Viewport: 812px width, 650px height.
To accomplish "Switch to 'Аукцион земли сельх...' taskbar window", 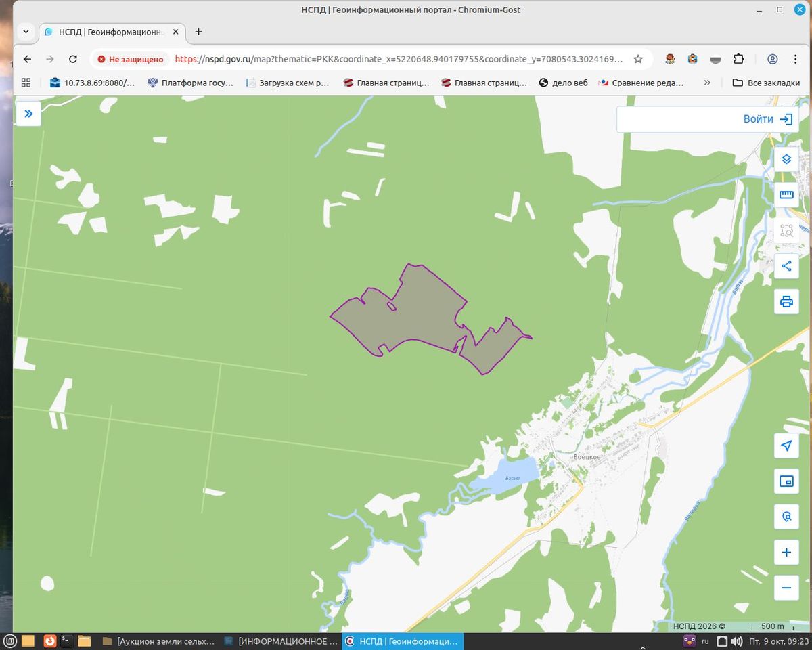I will (x=159, y=641).
